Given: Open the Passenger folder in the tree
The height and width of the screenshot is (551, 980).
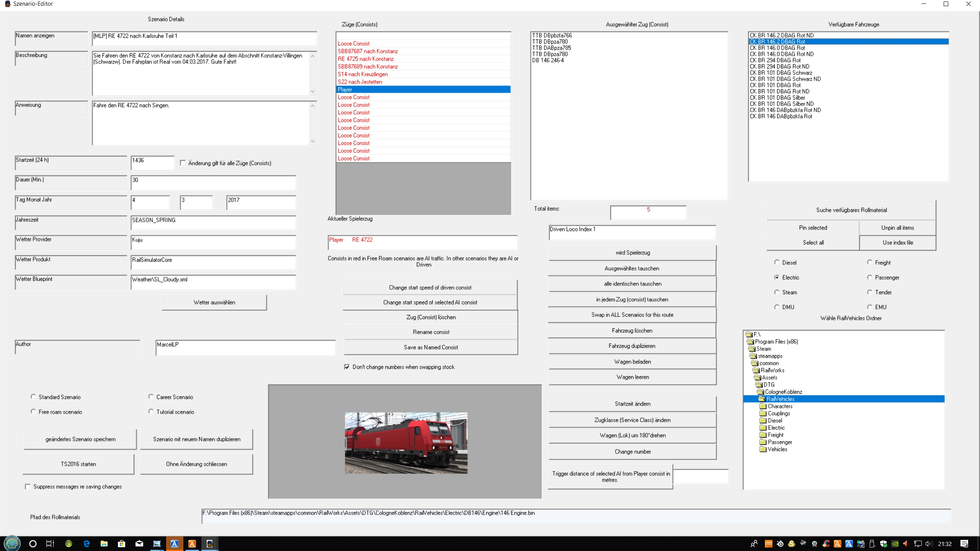Looking at the screenshot, I should (779, 442).
